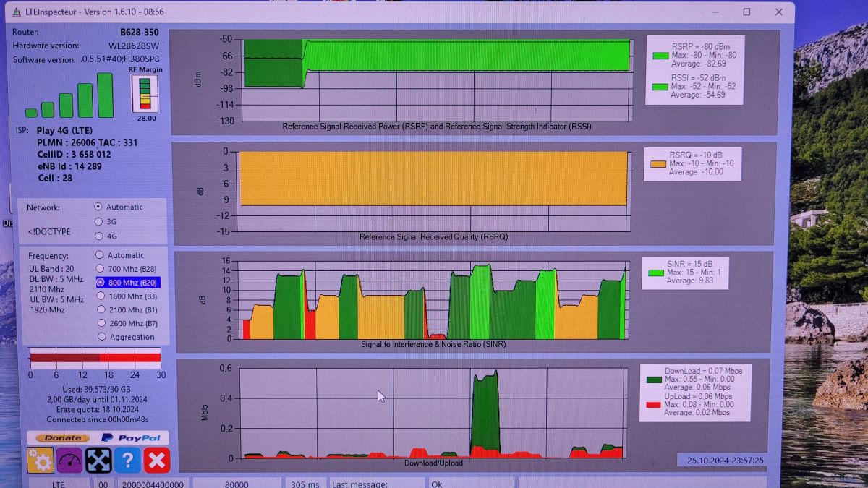The width and height of the screenshot is (868, 488).
Task: Click router model B628-350
Action: pos(140,32)
